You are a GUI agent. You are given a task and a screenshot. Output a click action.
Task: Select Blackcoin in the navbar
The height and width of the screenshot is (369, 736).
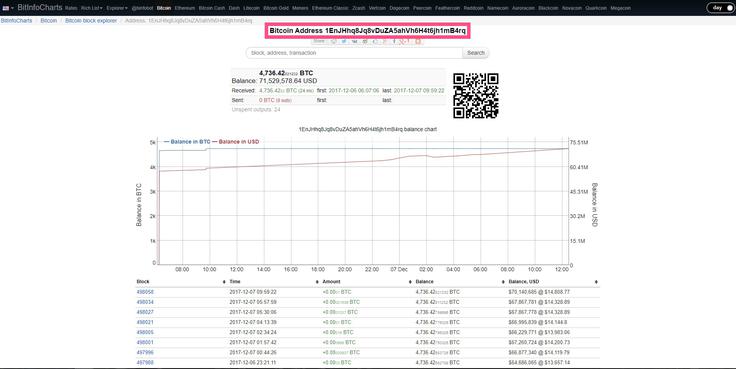point(548,8)
